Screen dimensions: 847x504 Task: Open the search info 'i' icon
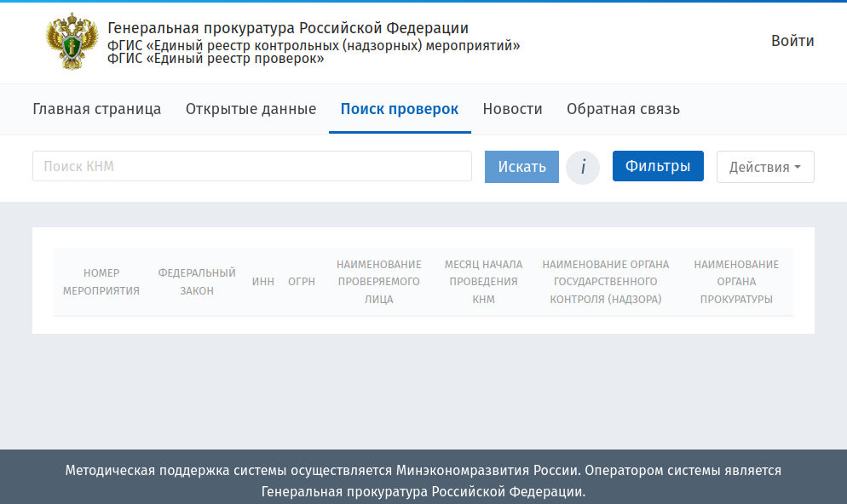click(583, 167)
